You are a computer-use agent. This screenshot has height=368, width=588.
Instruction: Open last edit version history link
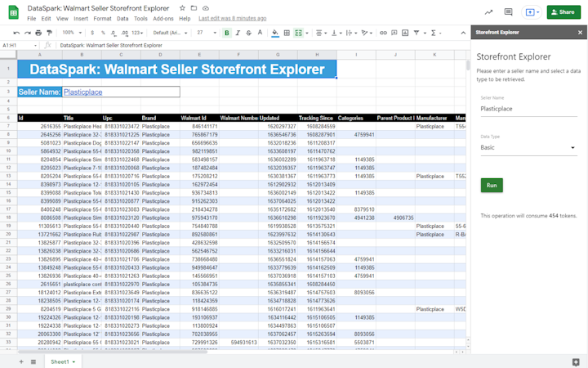233,18
